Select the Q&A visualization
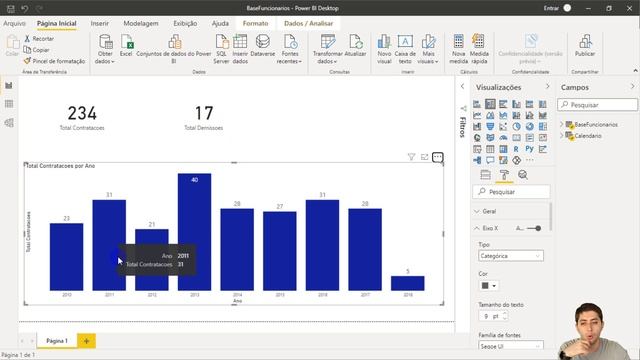Image resolution: width=640 pixels, height=360 pixels. (490, 160)
